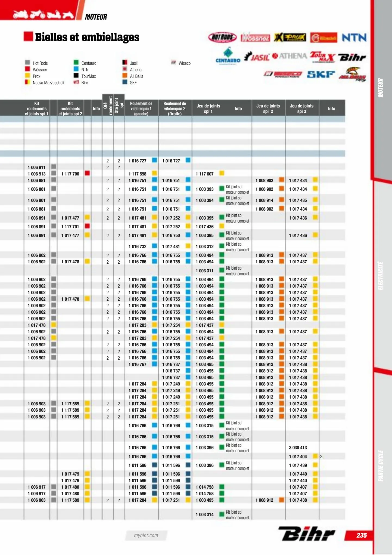Click the red Wössner legend swatch

point(27,69)
